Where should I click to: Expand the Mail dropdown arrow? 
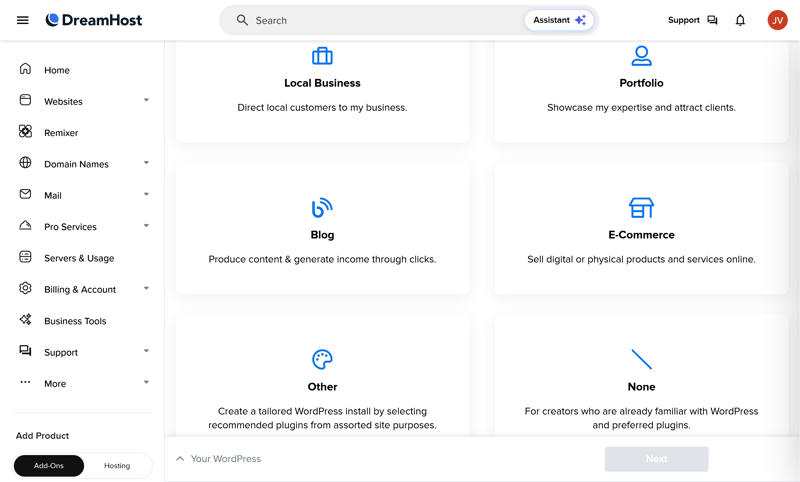(x=146, y=194)
